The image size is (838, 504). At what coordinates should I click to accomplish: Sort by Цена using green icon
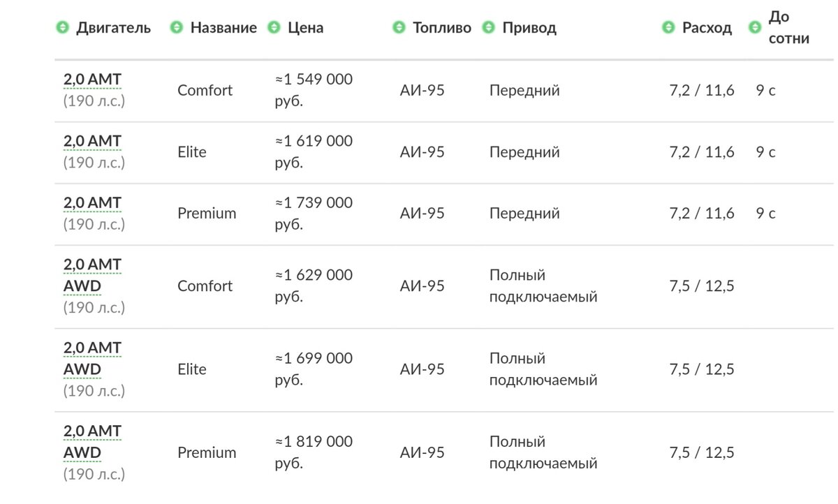(x=274, y=28)
